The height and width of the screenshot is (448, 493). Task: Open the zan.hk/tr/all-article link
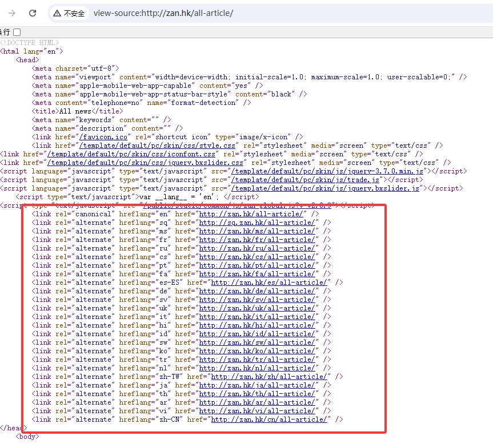(x=257, y=360)
